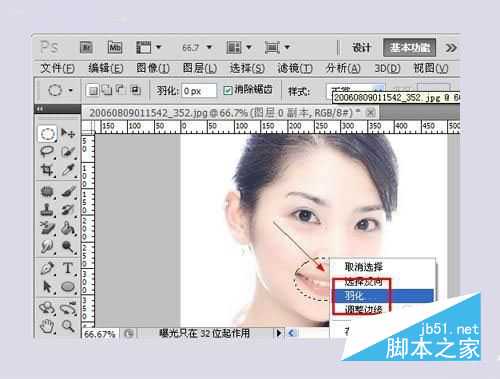Open the 滤镜(T) menu
The image size is (500, 379).
pos(295,69)
